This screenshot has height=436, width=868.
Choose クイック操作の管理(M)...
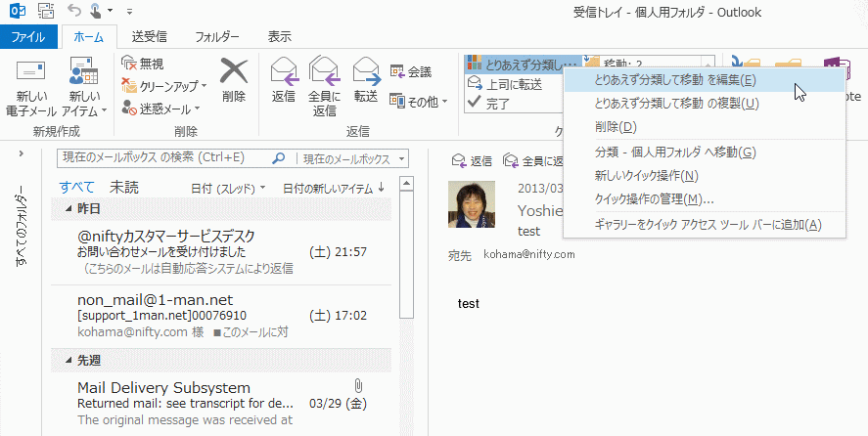(705, 199)
